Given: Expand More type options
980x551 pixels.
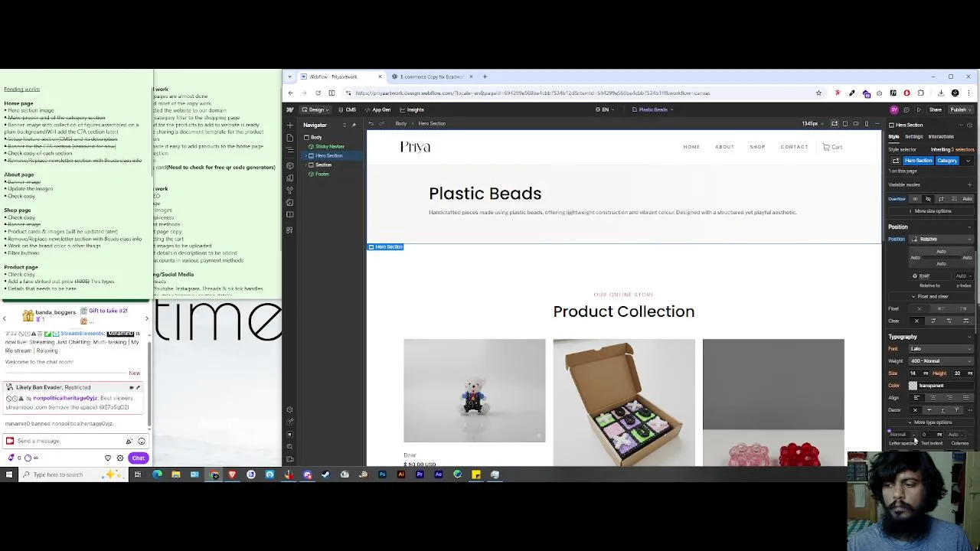Looking at the screenshot, I should tap(930, 422).
